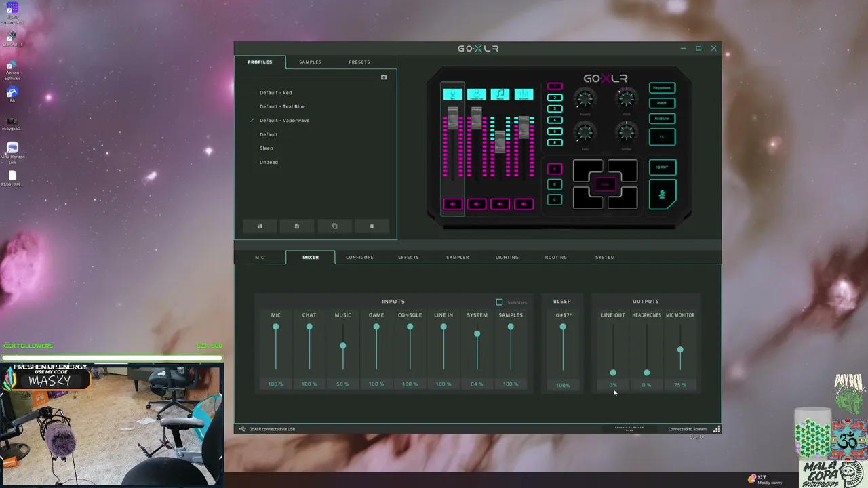Click the !@#$?* bleep button on the device
This screenshot has width=868, height=488.
tap(663, 167)
